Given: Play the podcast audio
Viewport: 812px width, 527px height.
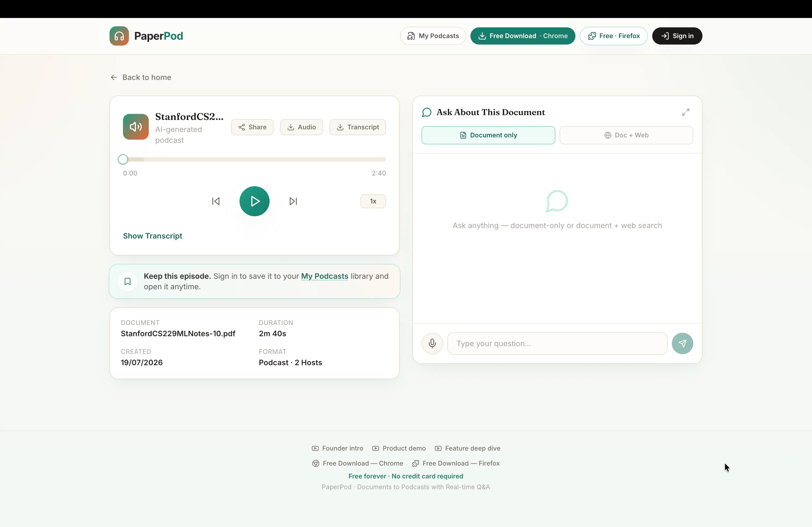Looking at the screenshot, I should pyautogui.click(x=255, y=201).
